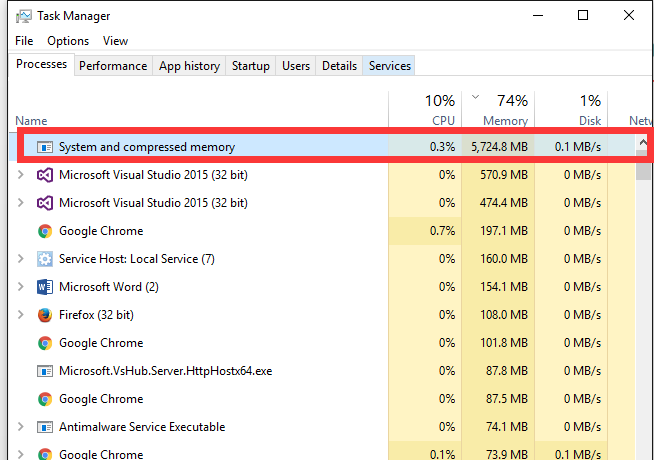
Task: Click the Task Manager title bar icon
Action: click(x=23, y=16)
